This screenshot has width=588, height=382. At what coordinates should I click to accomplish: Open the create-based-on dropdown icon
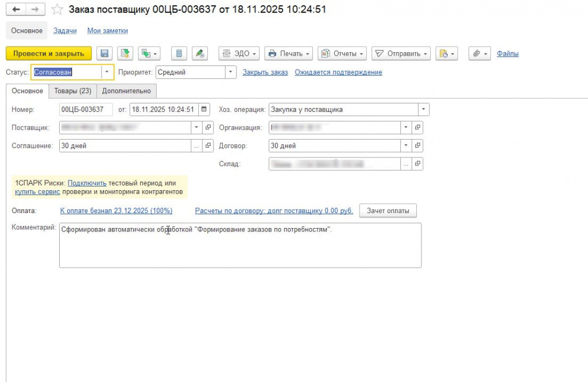pyautogui.click(x=149, y=53)
